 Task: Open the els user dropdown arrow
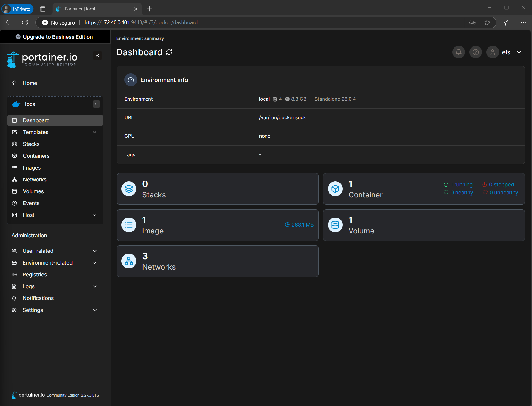[x=519, y=52]
